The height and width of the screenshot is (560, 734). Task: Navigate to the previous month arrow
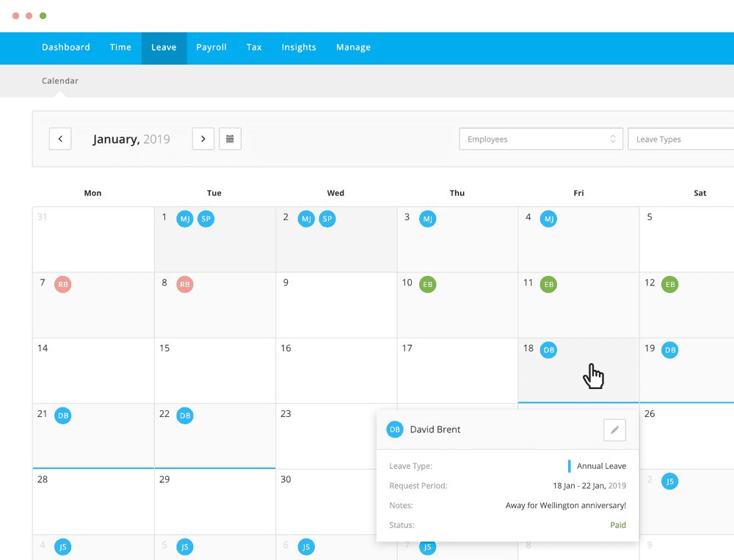point(59,139)
